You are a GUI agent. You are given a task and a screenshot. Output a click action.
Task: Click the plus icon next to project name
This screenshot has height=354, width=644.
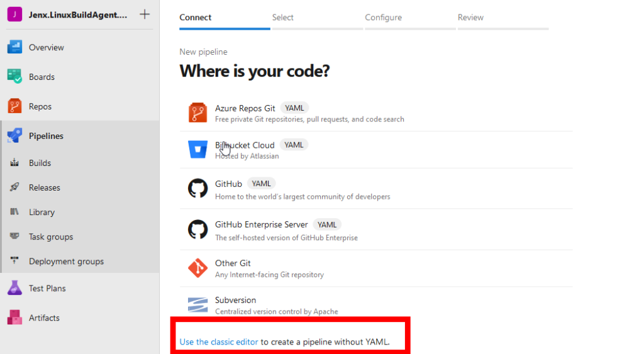[x=145, y=14]
